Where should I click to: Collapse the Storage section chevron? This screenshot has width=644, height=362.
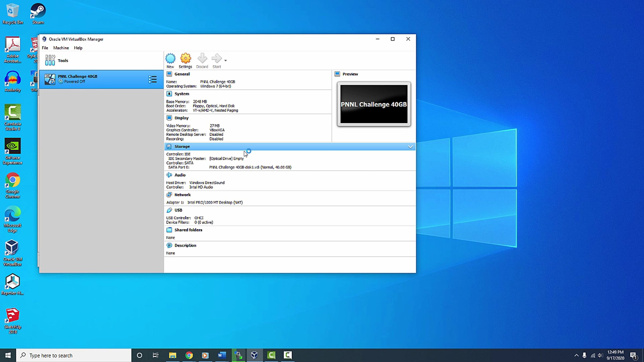(410, 147)
